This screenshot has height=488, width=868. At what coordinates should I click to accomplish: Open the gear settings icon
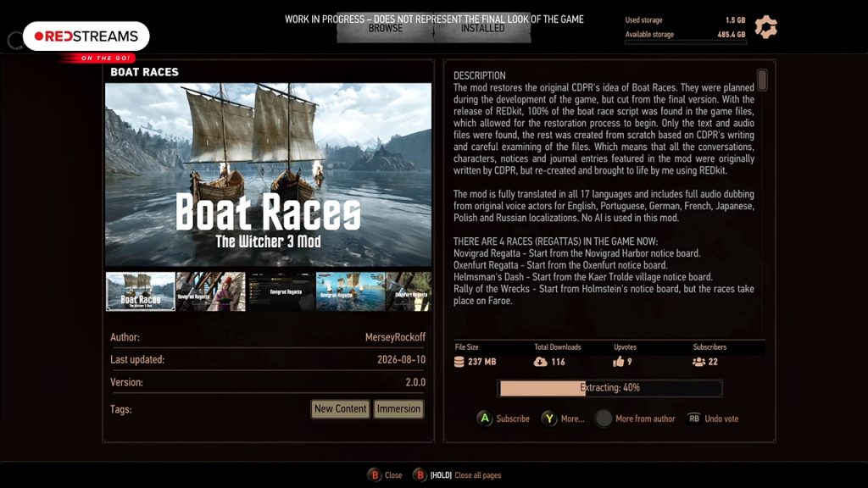[766, 26]
